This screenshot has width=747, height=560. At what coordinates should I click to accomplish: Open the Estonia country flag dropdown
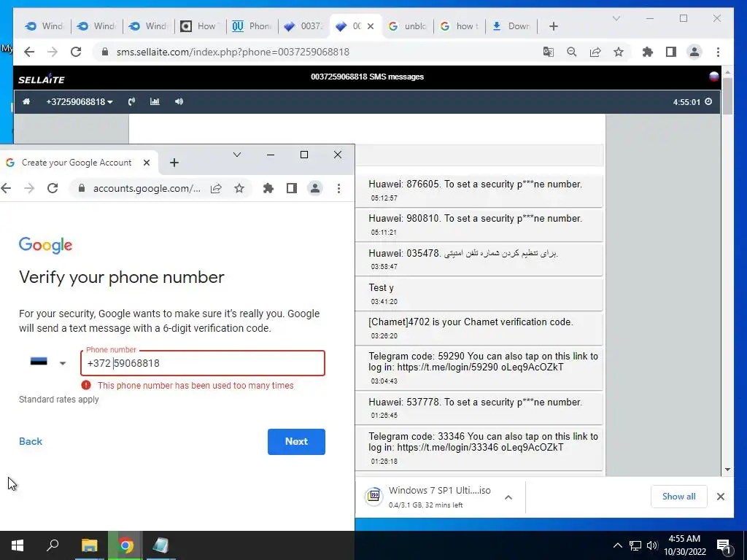tap(47, 362)
